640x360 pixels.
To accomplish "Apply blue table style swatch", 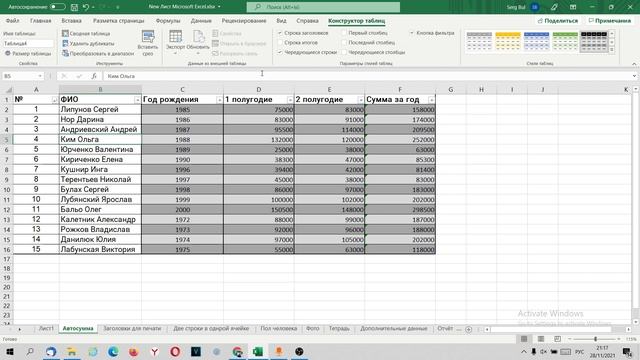I will coord(536,42).
